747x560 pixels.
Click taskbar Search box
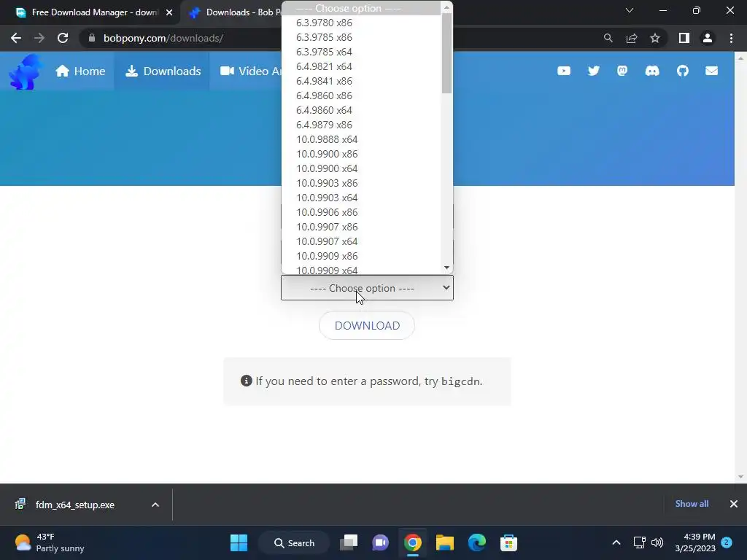point(295,542)
